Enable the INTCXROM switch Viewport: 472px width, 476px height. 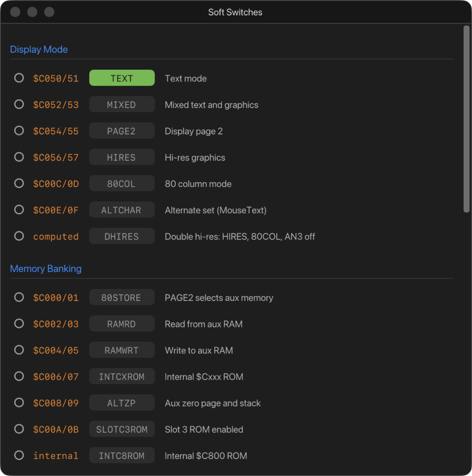pos(122,376)
